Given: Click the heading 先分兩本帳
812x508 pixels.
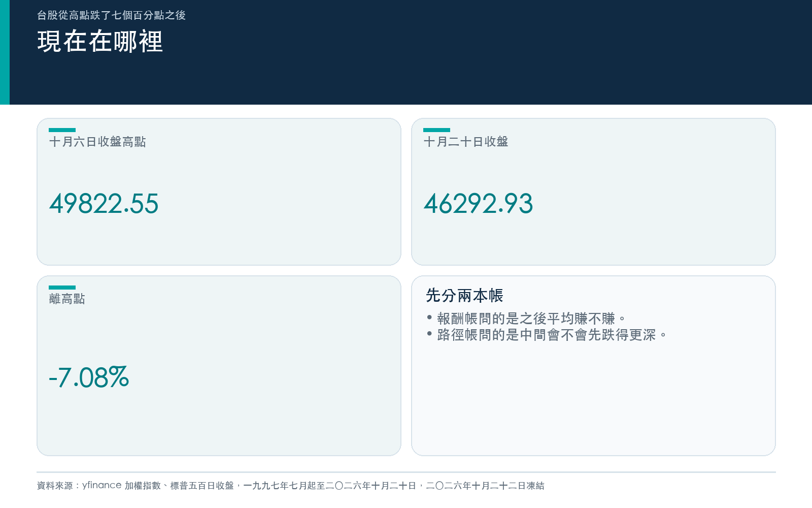Looking at the screenshot, I should (x=464, y=295).
